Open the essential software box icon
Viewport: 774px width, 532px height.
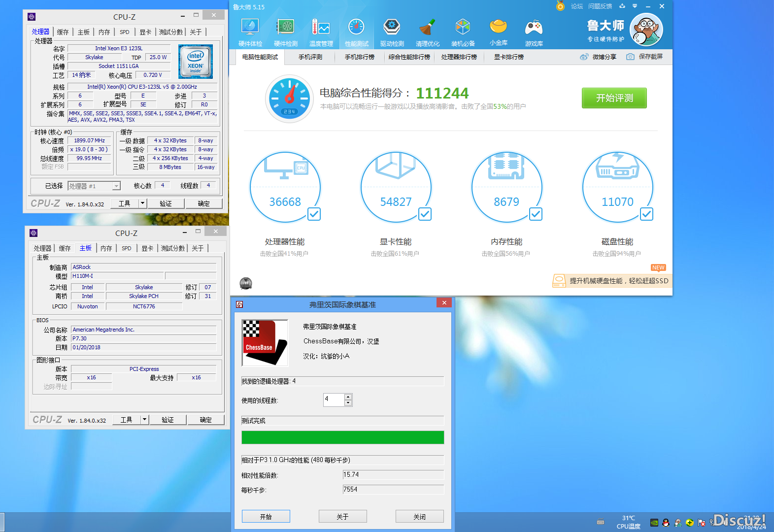(x=463, y=27)
